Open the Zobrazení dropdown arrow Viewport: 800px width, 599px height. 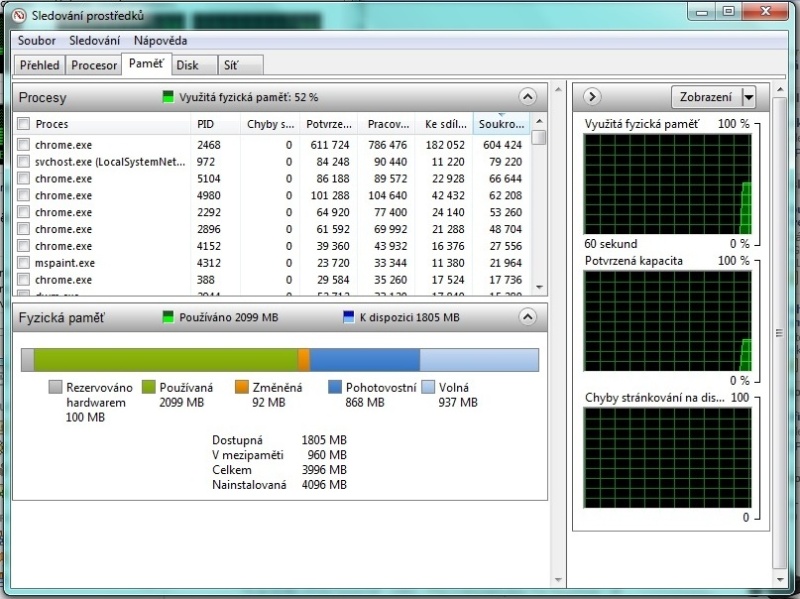pos(748,96)
